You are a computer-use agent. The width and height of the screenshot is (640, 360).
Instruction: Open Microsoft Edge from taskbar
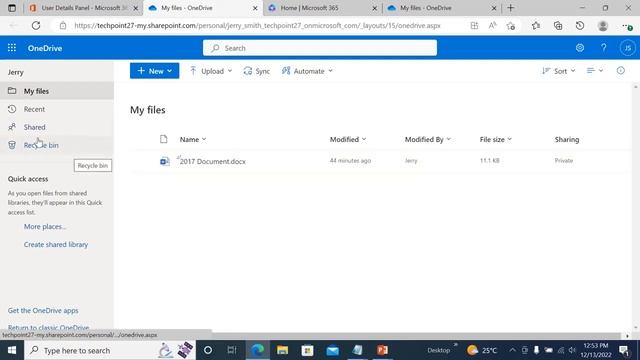coord(258,350)
